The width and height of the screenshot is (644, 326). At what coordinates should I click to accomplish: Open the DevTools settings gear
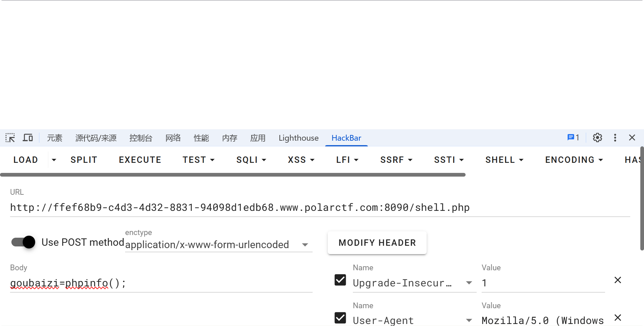[x=597, y=138]
